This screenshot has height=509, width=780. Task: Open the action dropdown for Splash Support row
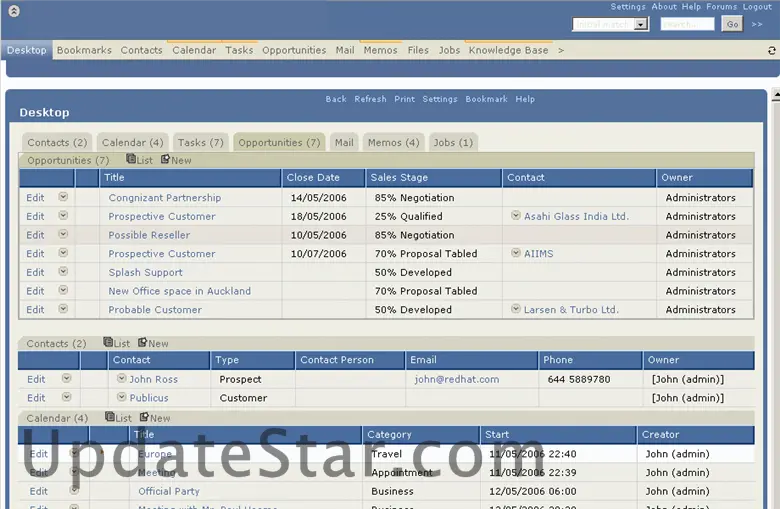click(63, 272)
